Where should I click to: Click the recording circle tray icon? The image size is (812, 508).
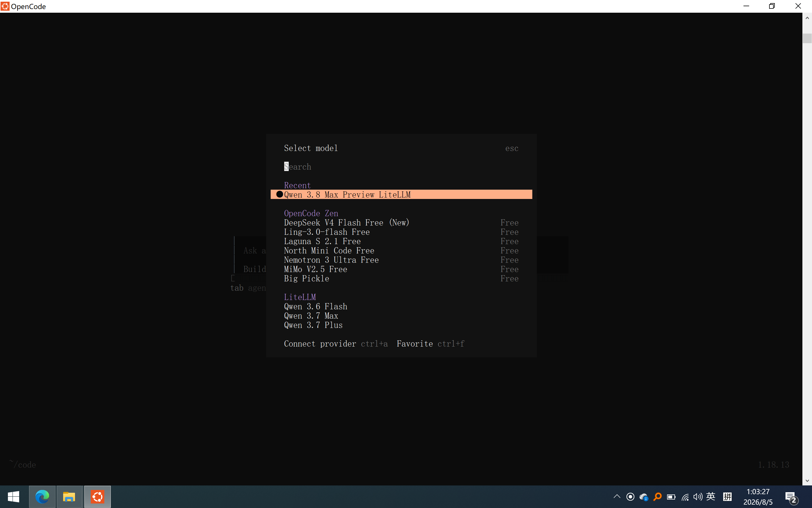tap(630, 497)
